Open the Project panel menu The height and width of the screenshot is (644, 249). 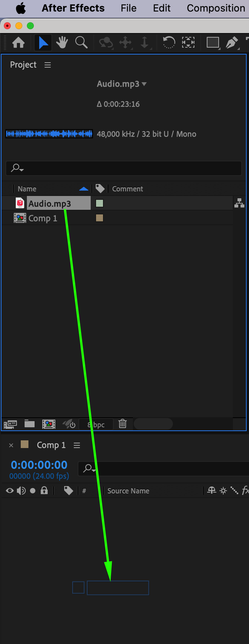(x=48, y=65)
